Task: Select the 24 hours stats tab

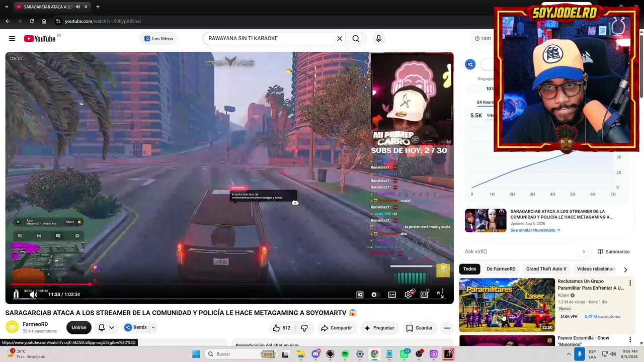Action: (486, 102)
